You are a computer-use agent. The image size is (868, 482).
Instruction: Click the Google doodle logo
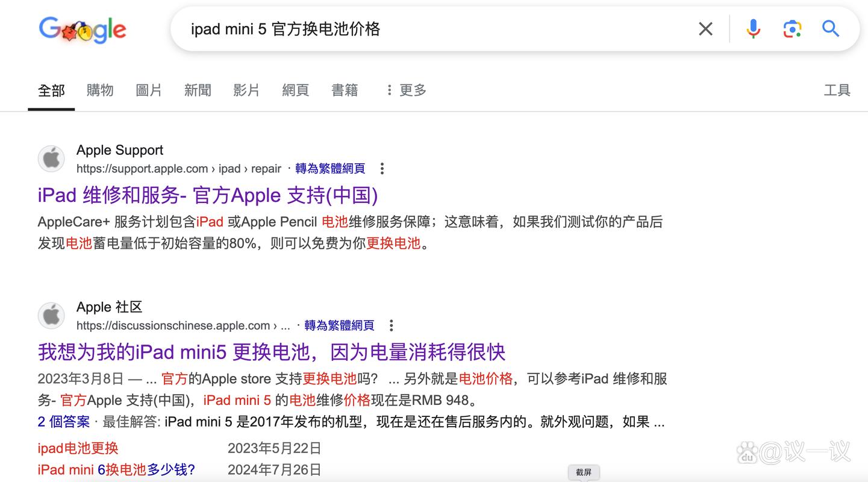83,30
